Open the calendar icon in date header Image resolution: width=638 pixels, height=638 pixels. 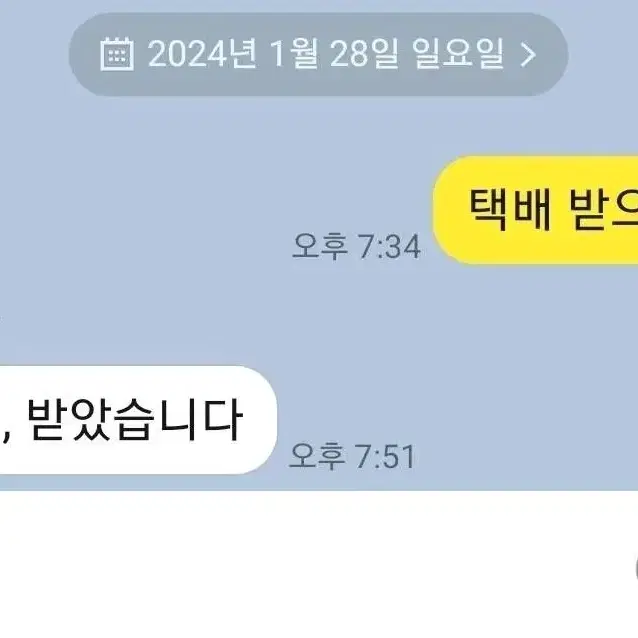[117, 55]
